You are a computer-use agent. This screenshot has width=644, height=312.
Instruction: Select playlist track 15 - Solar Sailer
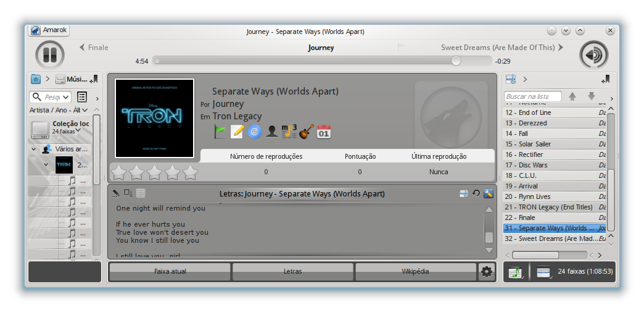(555, 144)
